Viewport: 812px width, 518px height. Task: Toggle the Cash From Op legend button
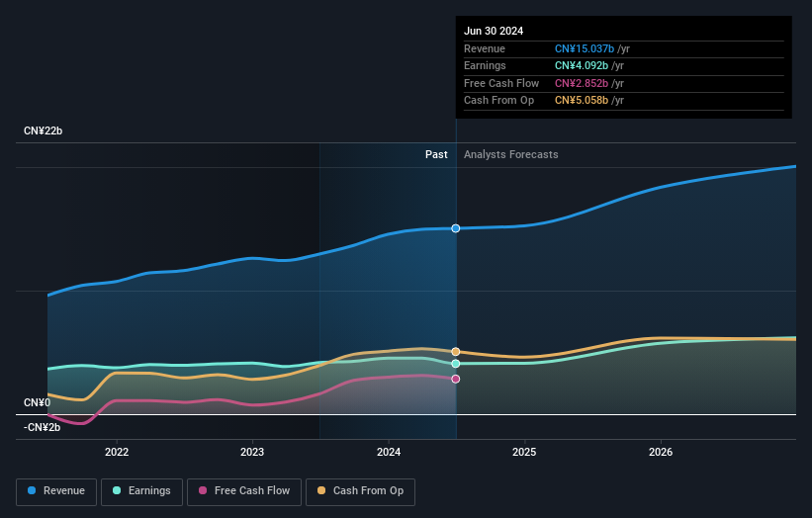click(x=360, y=491)
